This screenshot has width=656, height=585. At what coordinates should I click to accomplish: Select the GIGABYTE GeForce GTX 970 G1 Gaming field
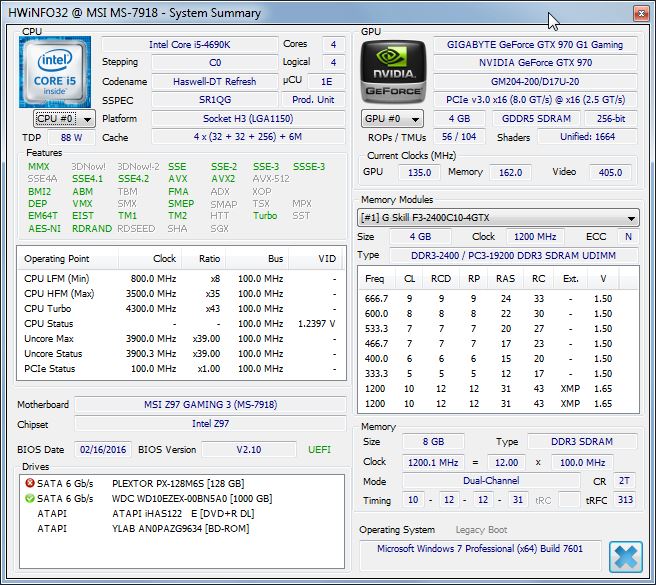pos(535,45)
